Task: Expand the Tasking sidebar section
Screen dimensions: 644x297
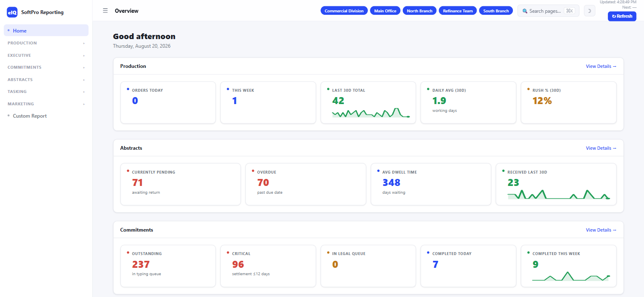Action: tap(46, 91)
